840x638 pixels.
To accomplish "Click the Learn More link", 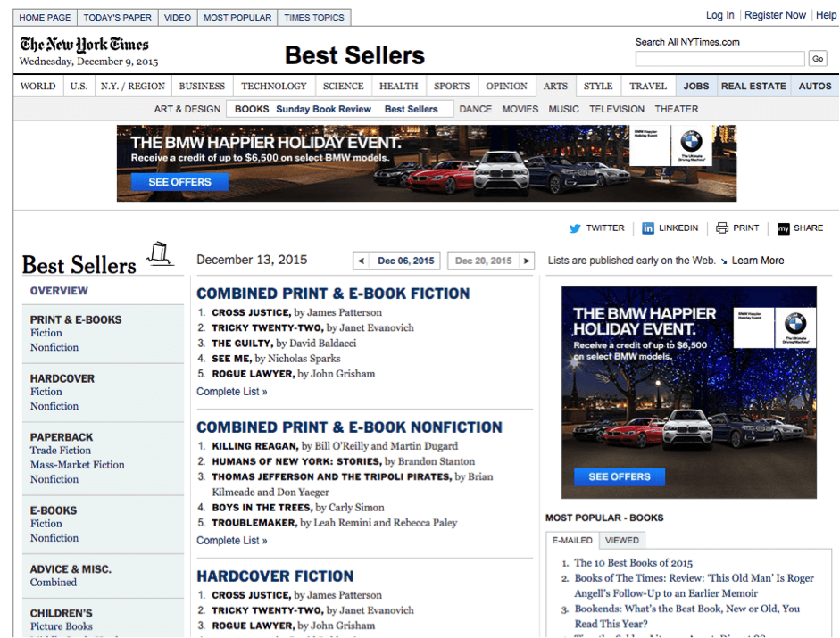I will coord(758,261).
